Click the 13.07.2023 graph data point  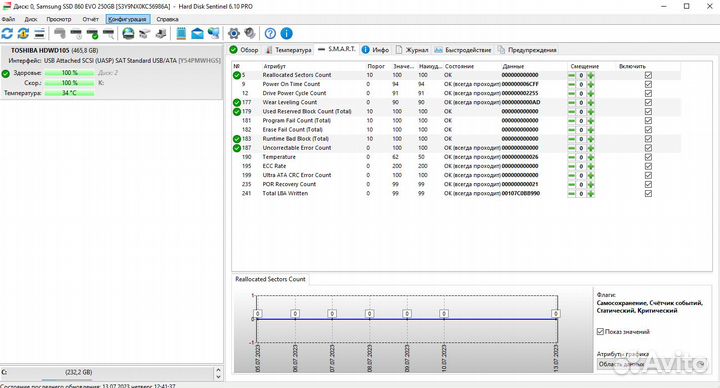pyautogui.click(x=556, y=314)
